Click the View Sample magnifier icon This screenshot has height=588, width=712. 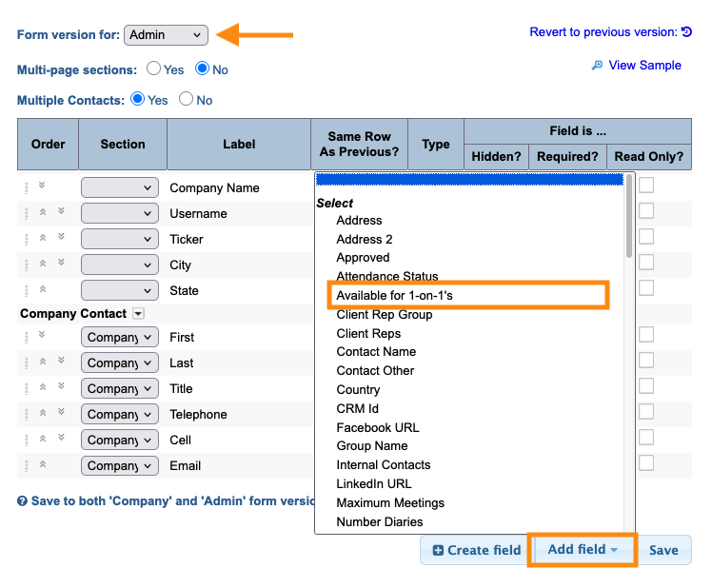[x=597, y=66]
